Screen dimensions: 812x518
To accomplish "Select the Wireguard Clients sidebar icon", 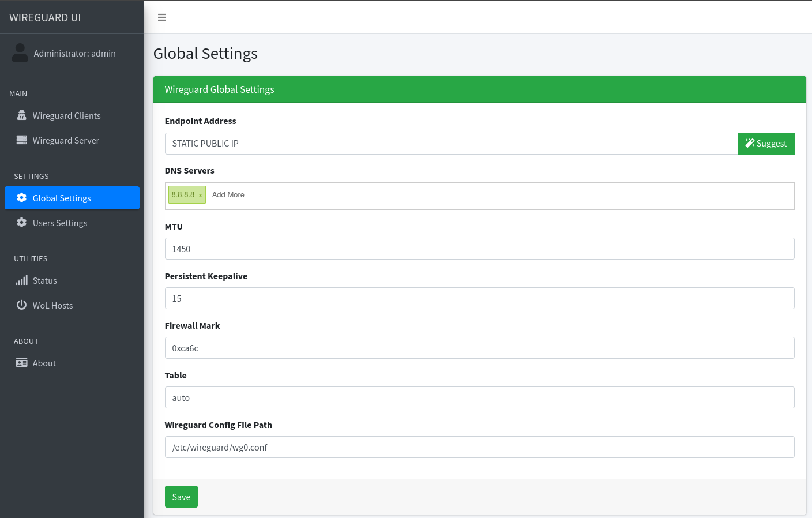I will (x=21, y=115).
